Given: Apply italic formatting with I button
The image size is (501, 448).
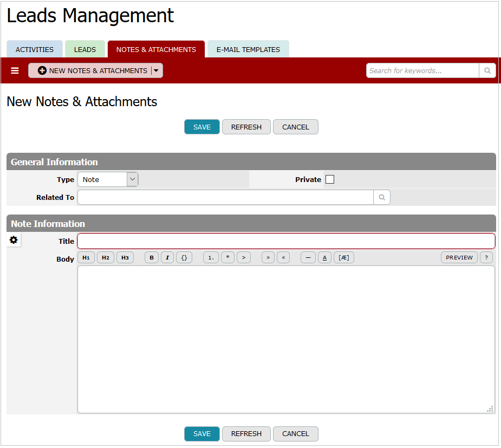Looking at the screenshot, I should point(167,258).
